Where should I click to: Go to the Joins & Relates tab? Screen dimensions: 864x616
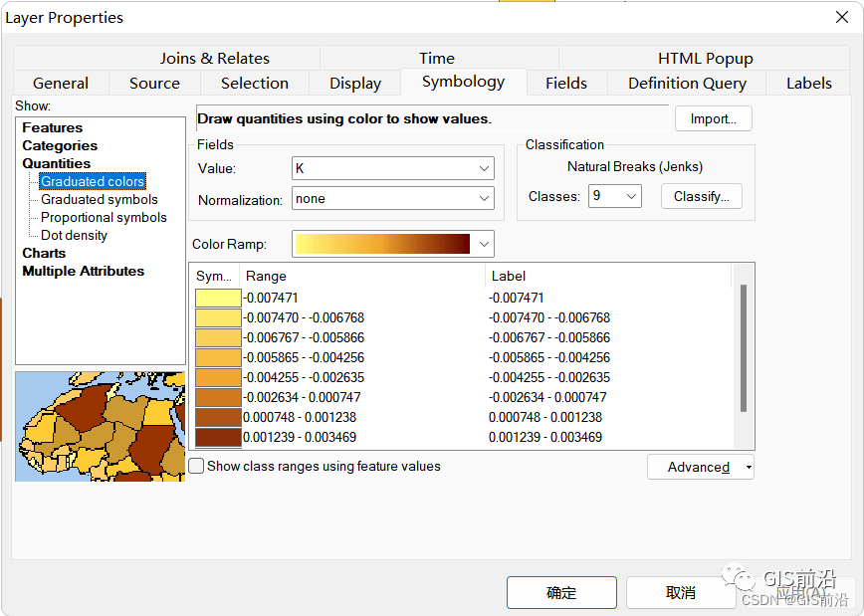[x=214, y=59]
